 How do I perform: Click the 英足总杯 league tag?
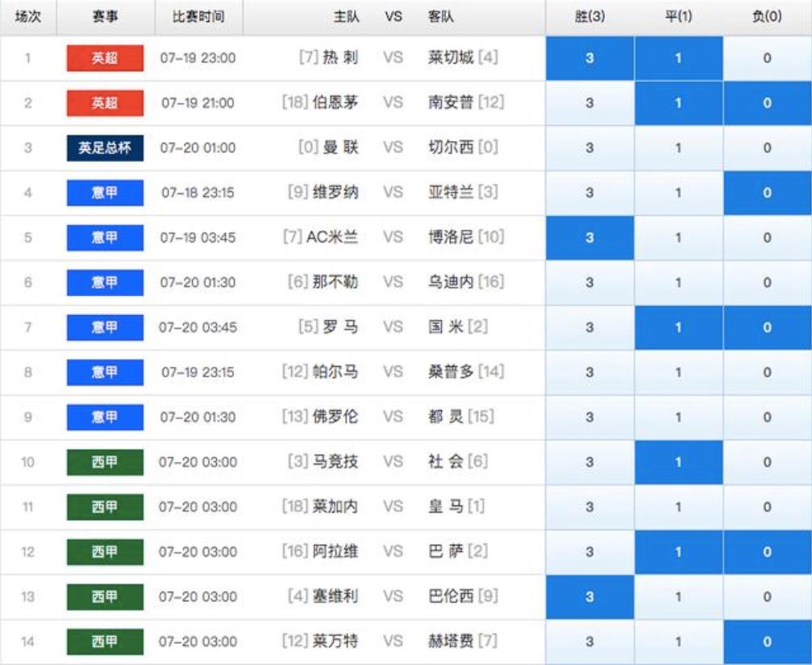coord(105,148)
